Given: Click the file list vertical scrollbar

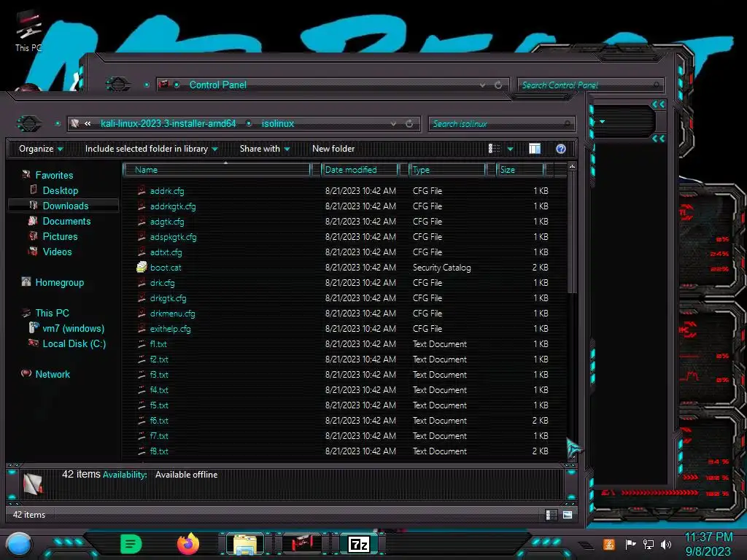Looking at the screenshot, I should click(572, 233).
